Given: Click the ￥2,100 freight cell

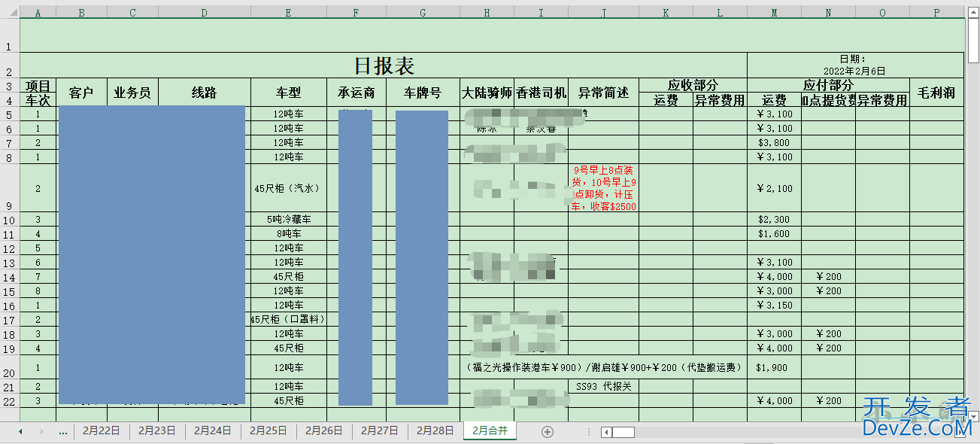Looking at the screenshot, I should [x=775, y=188].
